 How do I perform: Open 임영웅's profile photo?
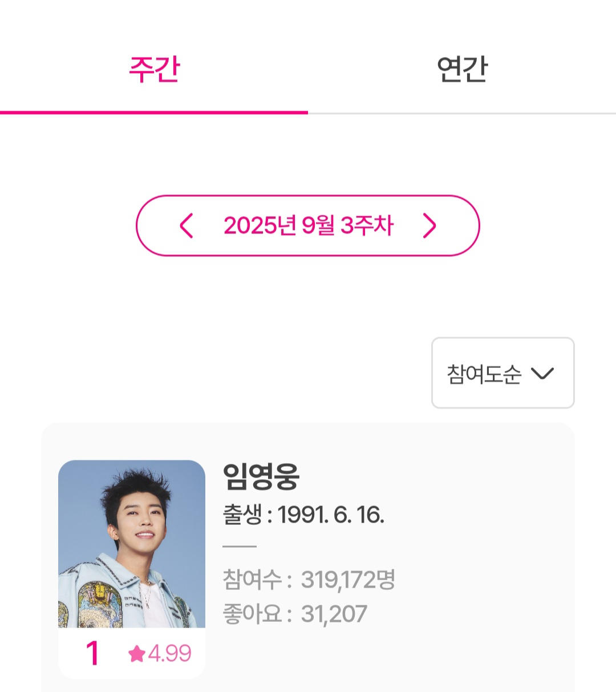pyautogui.click(x=132, y=543)
